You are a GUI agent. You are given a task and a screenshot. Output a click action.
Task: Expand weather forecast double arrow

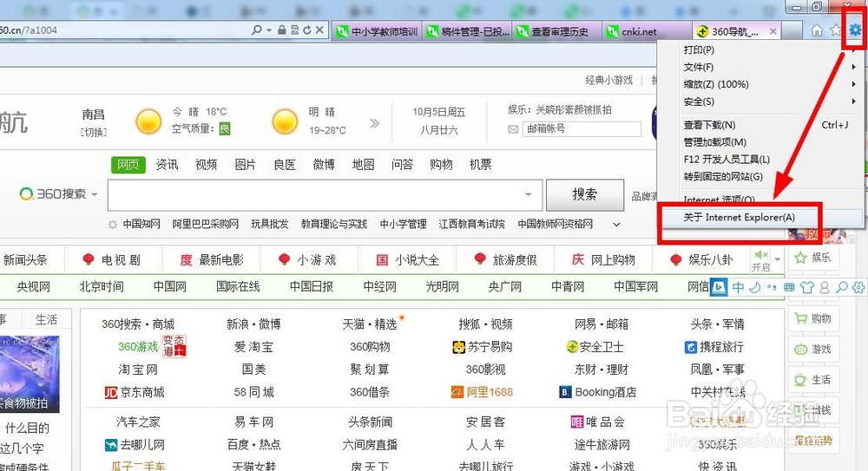[375, 123]
